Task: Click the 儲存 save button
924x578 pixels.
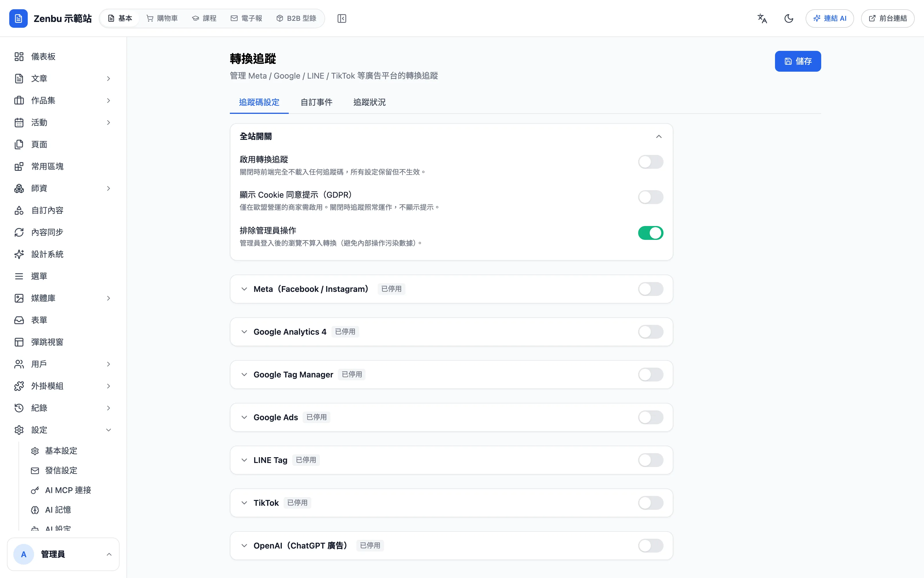Action: [798, 61]
